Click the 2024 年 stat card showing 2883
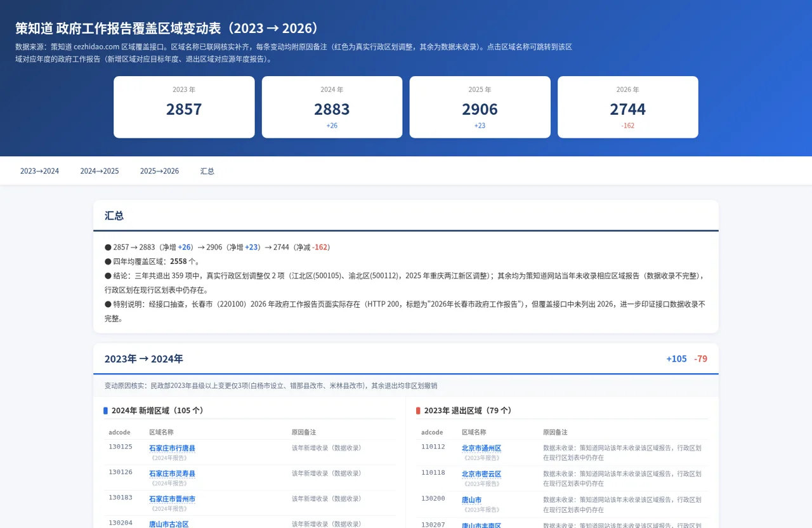Image resolution: width=812 pixels, height=528 pixels. coord(332,107)
